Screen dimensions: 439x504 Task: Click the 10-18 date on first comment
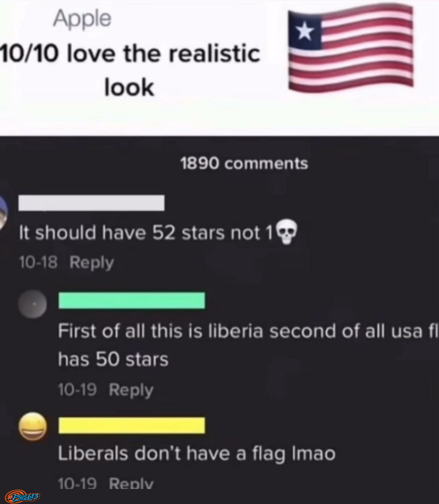[38, 262]
